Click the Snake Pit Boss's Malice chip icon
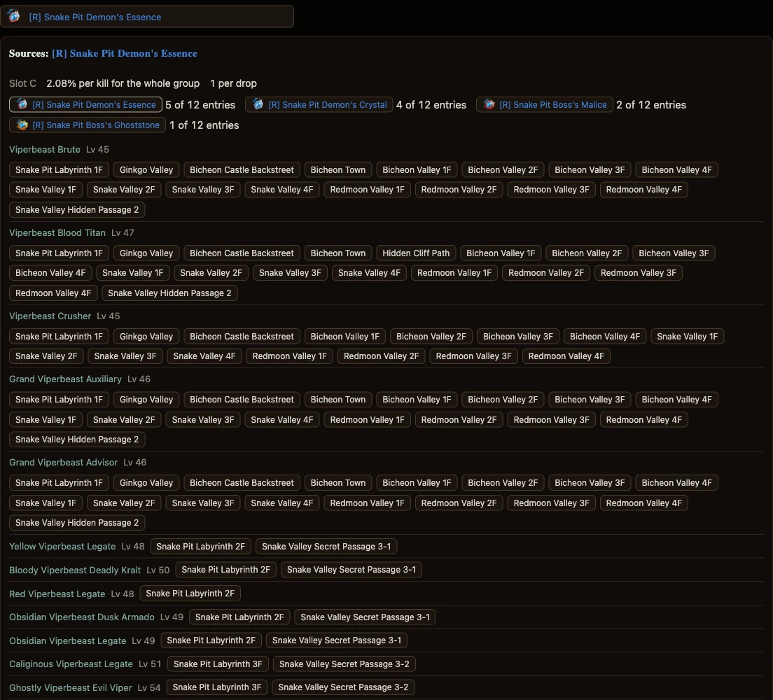 489,104
